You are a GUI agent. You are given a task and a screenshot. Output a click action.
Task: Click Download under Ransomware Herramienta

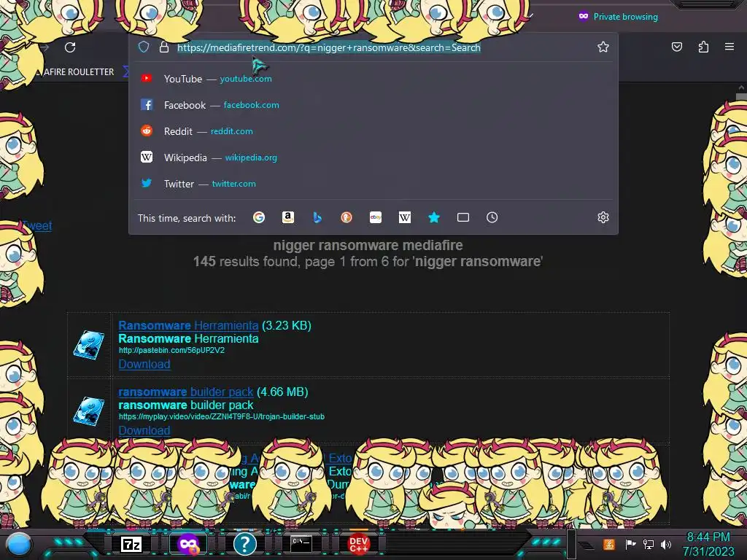[x=144, y=365]
